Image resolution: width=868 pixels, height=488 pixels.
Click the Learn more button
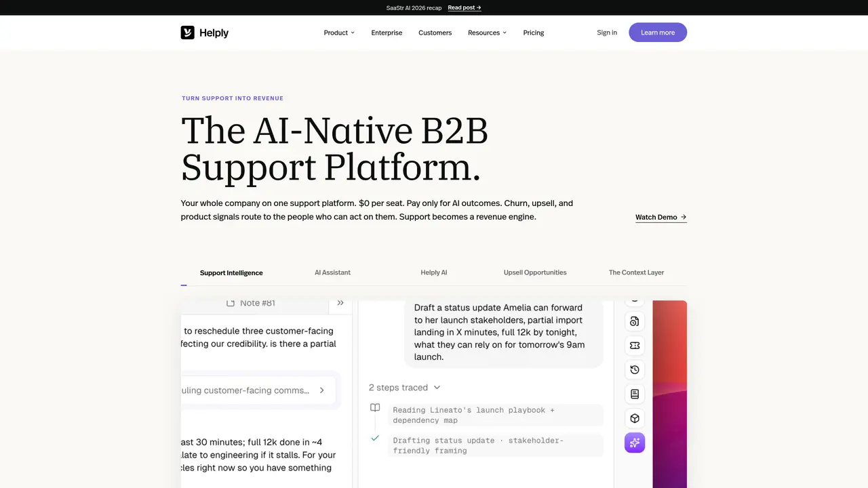coord(658,33)
